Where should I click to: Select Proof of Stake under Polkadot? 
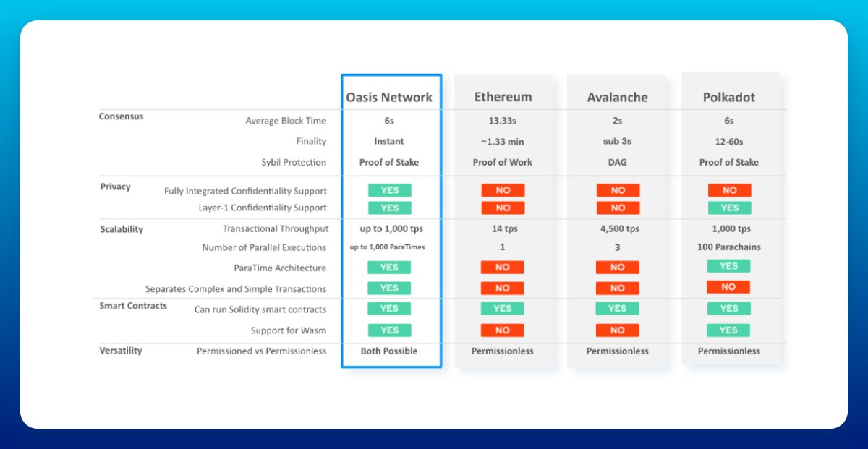(729, 162)
